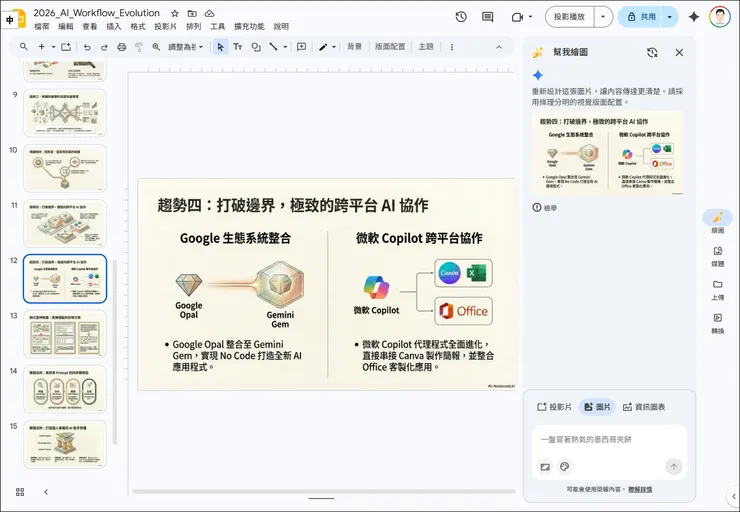740x512 pixels.
Task: Close the 幫我繪圖 side panel
Action: tap(679, 52)
